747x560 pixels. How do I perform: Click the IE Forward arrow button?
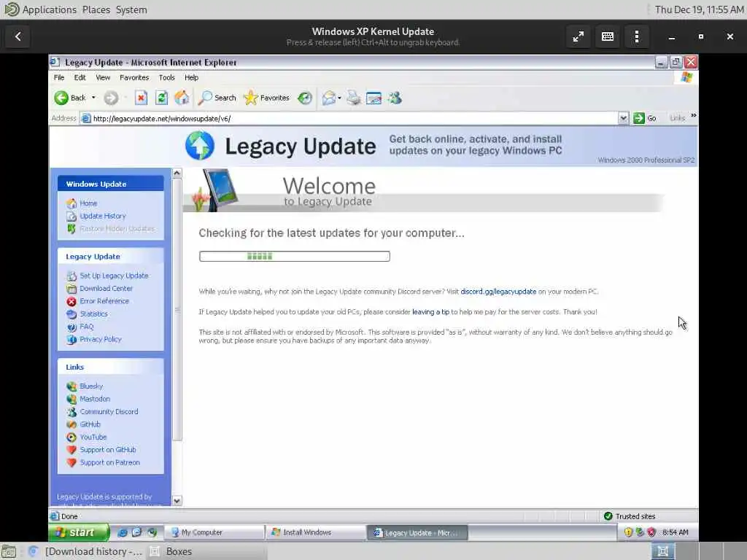click(111, 98)
